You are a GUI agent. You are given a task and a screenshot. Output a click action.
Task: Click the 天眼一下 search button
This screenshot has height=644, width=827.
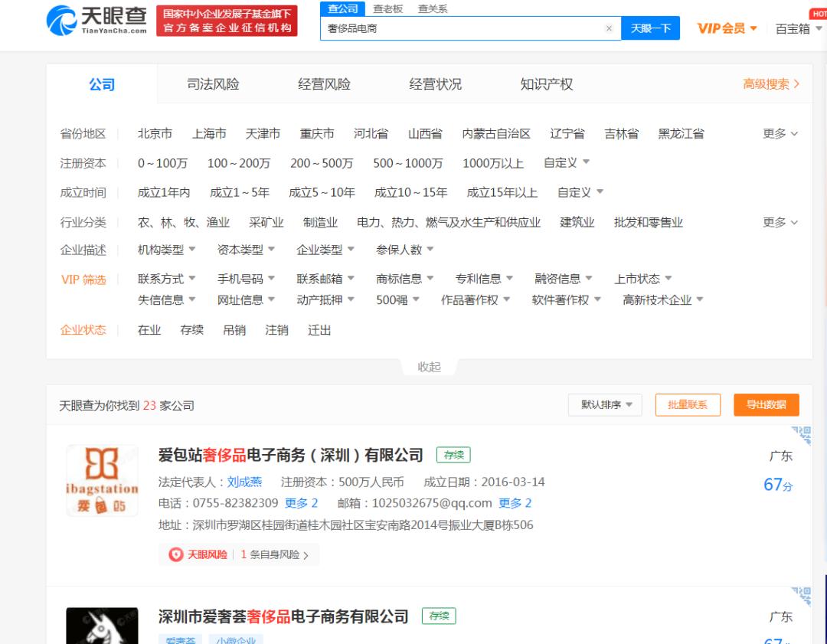[x=650, y=28]
